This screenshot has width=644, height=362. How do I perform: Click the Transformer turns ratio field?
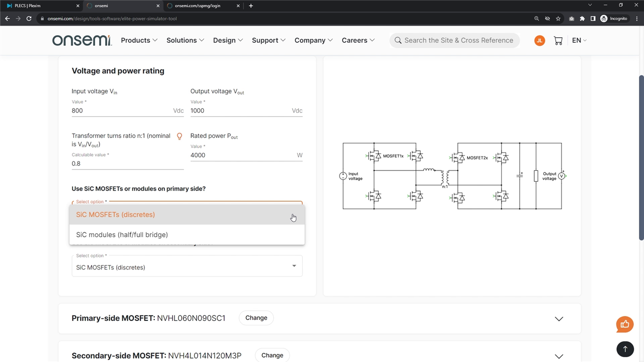(128, 163)
